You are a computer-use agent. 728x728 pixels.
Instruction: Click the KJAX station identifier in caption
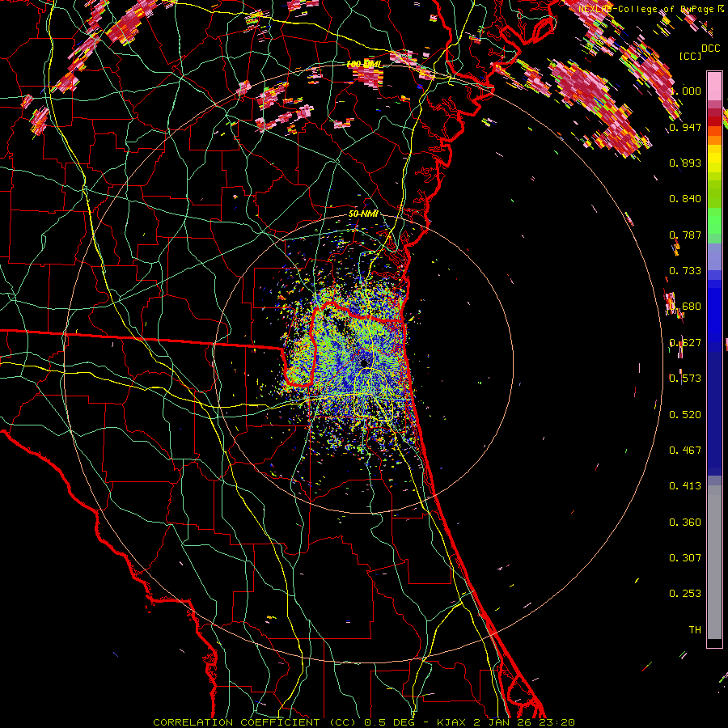[453, 722]
